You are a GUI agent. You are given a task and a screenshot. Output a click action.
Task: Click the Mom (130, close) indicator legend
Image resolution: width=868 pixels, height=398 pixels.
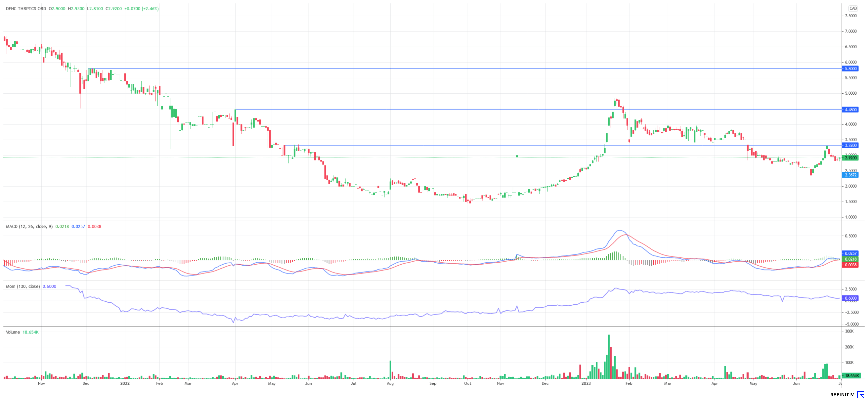coord(23,286)
